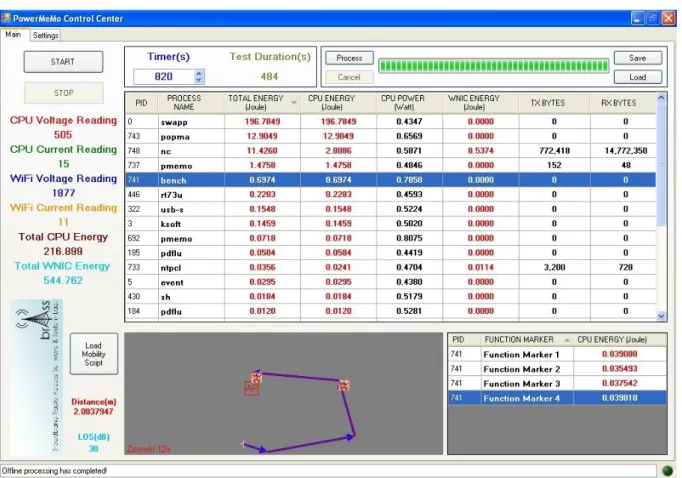The image size is (682, 478).
Task: Select the sh process row
Action: 391,297
